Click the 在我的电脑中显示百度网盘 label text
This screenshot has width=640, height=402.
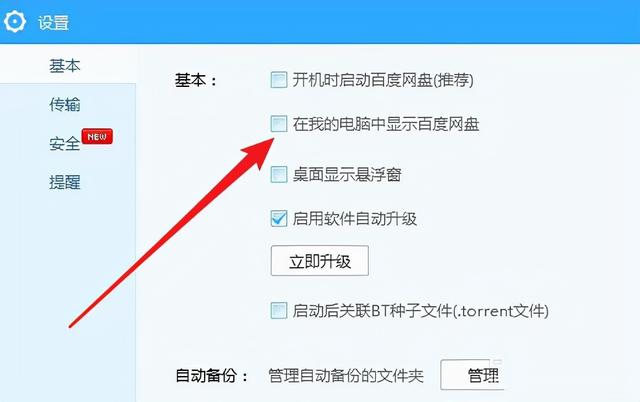point(386,124)
